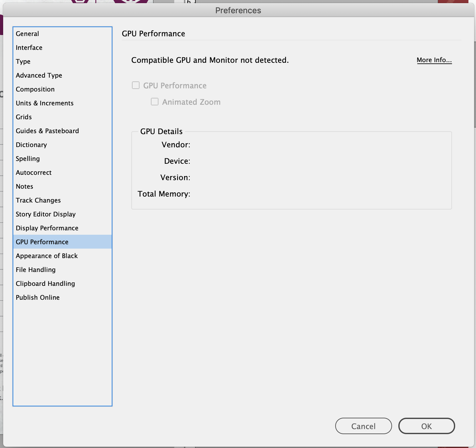Open the More Info link
The width and height of the screenshot is (476, 448).
point(434,60)
